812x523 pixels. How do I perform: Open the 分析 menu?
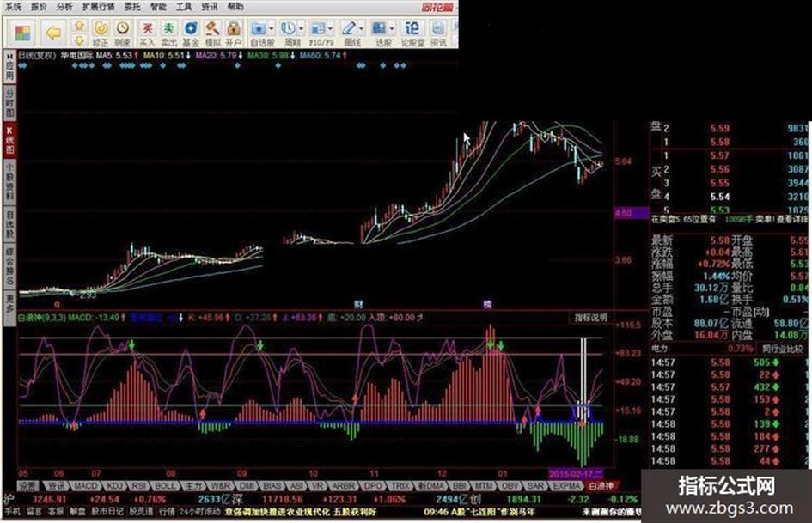point(64,7)
